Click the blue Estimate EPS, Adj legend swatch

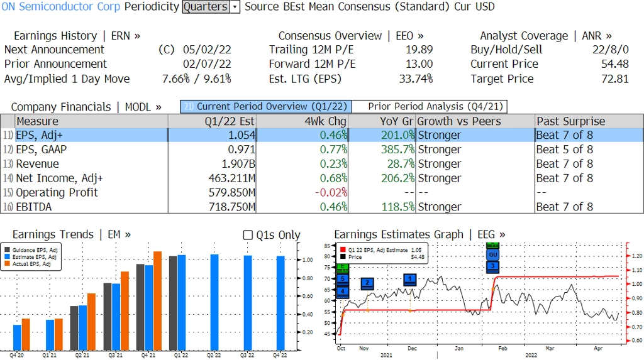tap(8, 257)
